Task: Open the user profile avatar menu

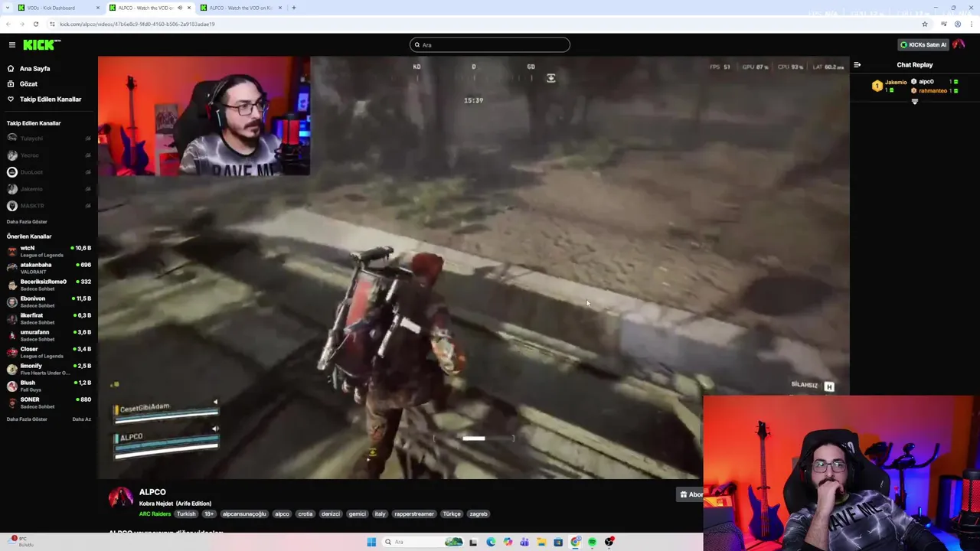Action: coord(959,44)
